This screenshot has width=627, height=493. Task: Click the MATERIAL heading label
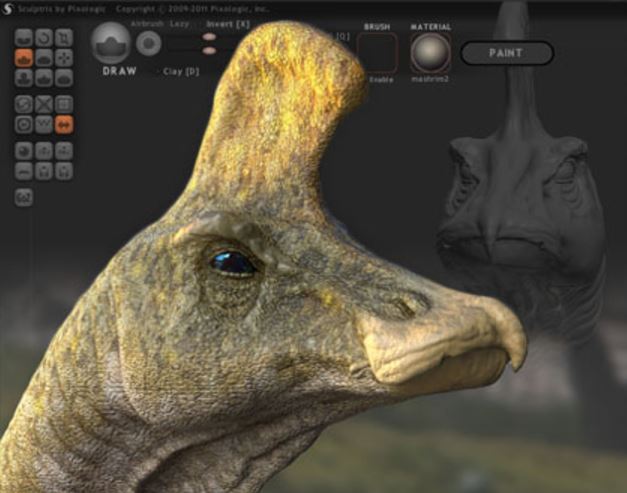point(431,27)
